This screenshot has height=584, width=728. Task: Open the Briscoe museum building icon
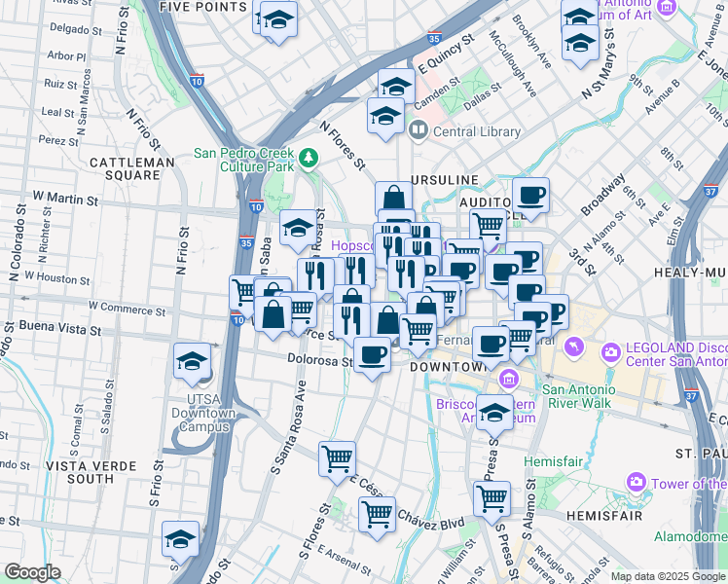[509, 380]
